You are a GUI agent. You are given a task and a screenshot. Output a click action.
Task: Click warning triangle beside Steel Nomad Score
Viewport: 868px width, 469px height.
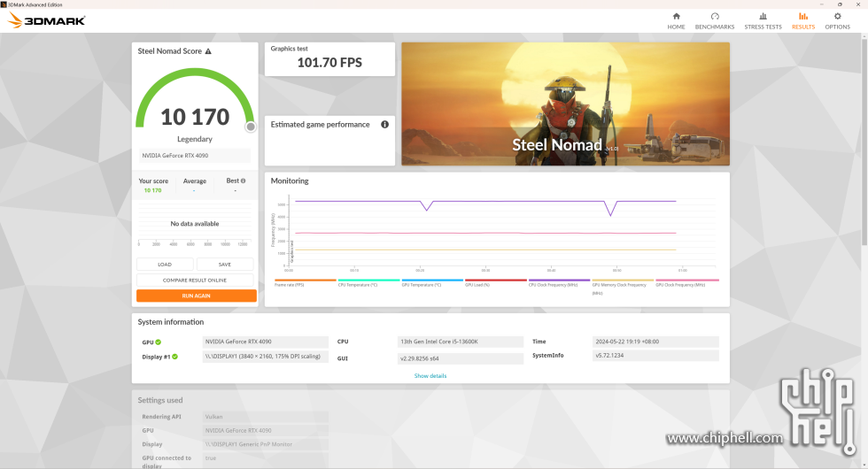pos(208,51)
